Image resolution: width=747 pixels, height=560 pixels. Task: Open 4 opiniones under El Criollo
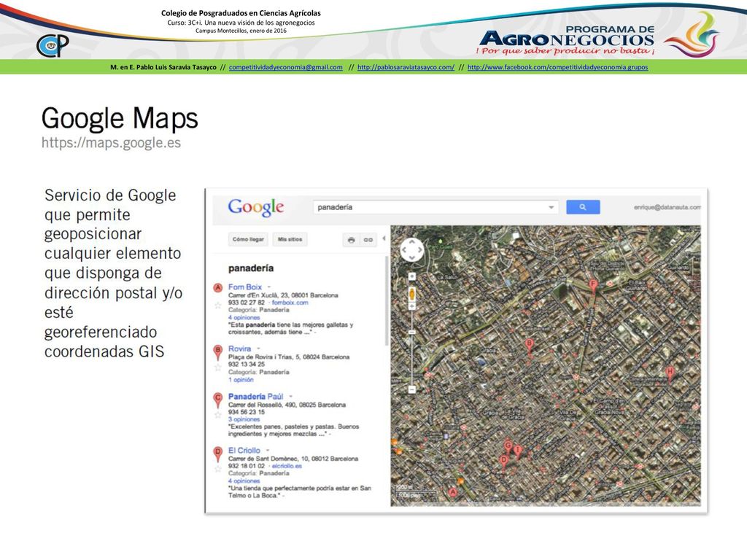click(244, 481)
